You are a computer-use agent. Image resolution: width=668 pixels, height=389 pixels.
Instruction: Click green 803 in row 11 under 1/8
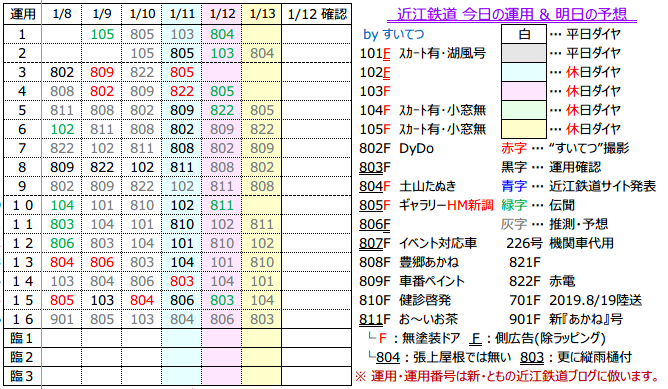coord(62,224)
